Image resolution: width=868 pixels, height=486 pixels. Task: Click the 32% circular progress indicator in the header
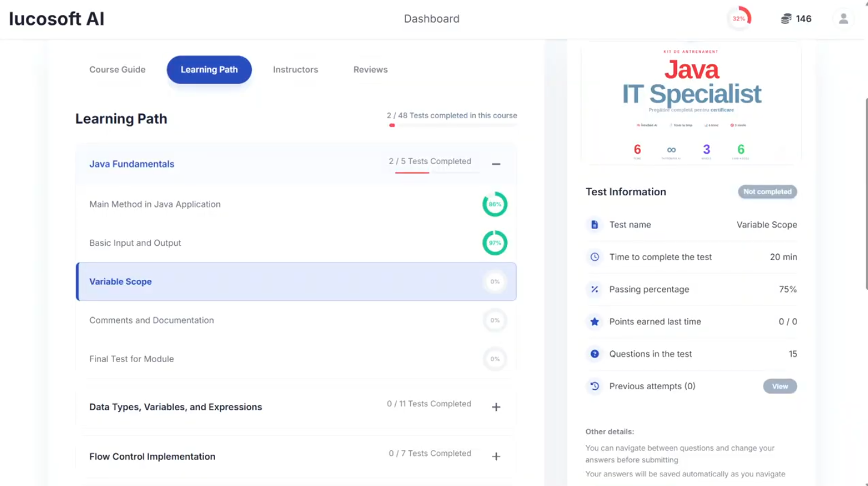(739, 19)
